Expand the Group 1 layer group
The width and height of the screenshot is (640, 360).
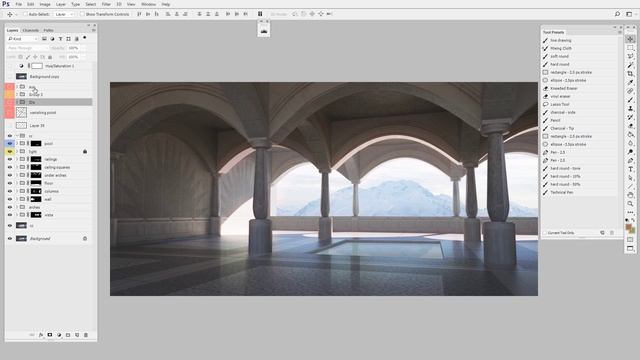pyautogui.click(x=17, y=94)
